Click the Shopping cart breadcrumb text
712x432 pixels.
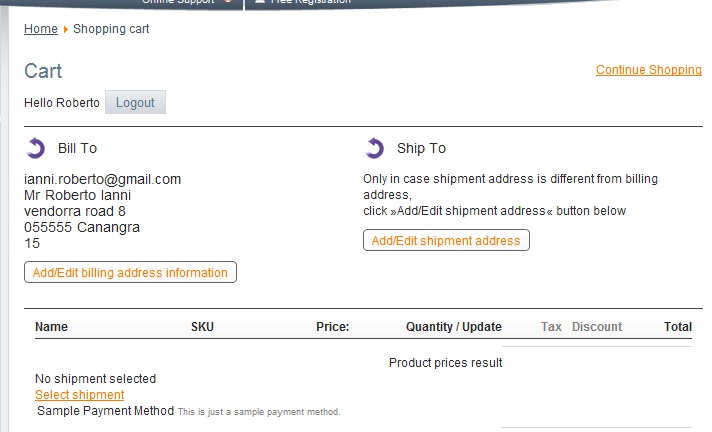tap(111, 29)
